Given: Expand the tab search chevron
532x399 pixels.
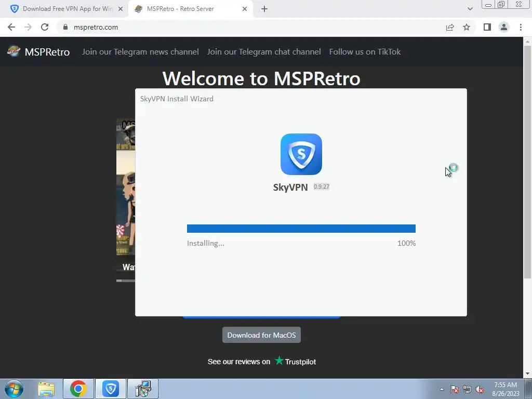Looking at the screenshot, I should (x=470, y=9).
